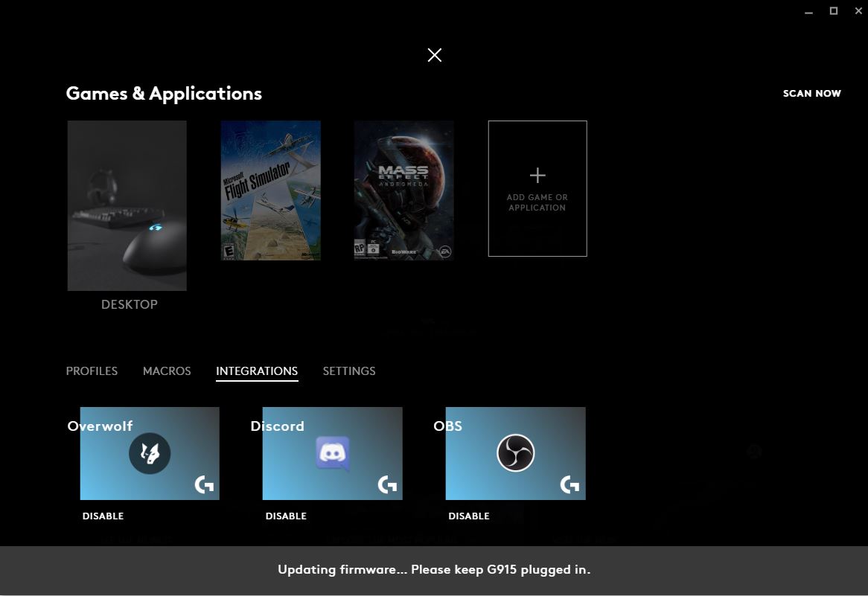Disable the Overwolf integration
Image resolution: width=868 pixels, height=596 pixels.
103,516
